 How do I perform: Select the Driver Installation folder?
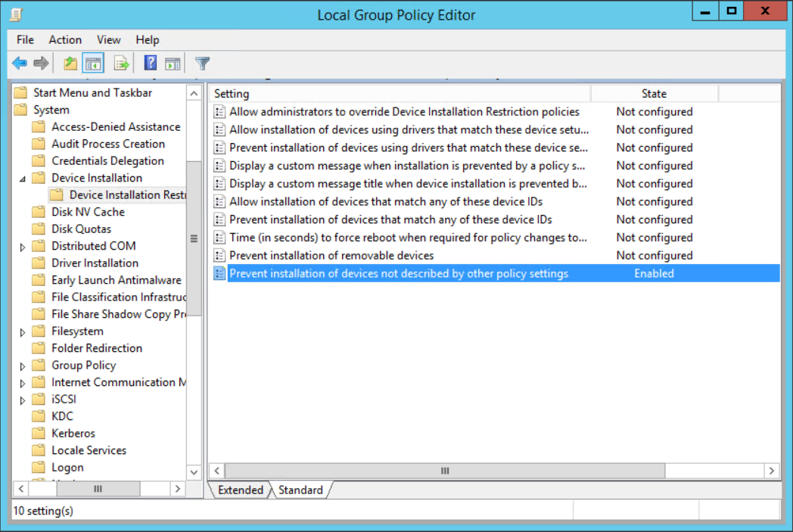coord(95,263)
